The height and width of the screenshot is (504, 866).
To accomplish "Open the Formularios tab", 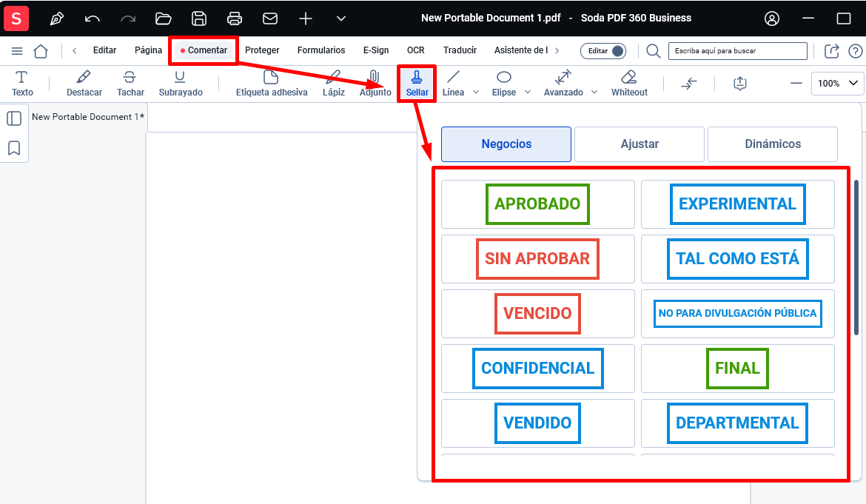I will point(321,50).
